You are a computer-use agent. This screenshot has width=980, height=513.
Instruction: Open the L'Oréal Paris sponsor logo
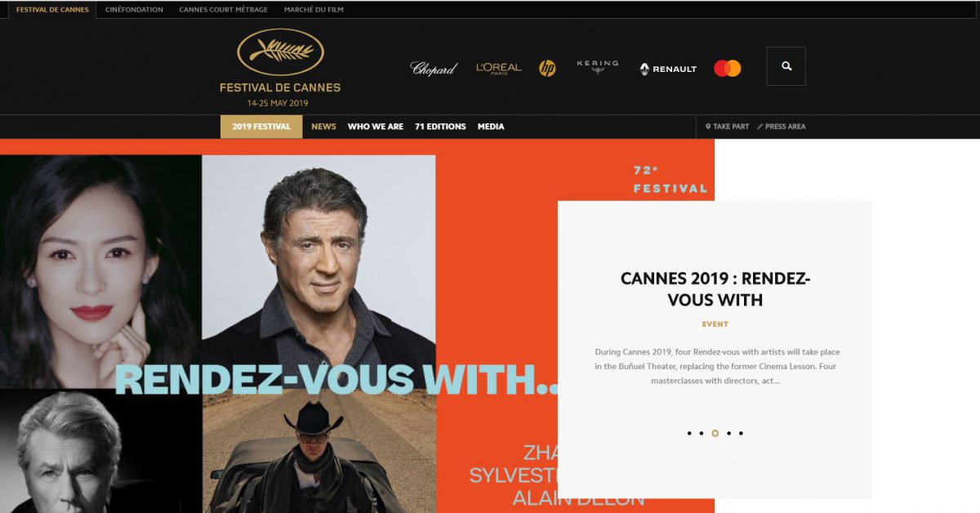point(498,69)
